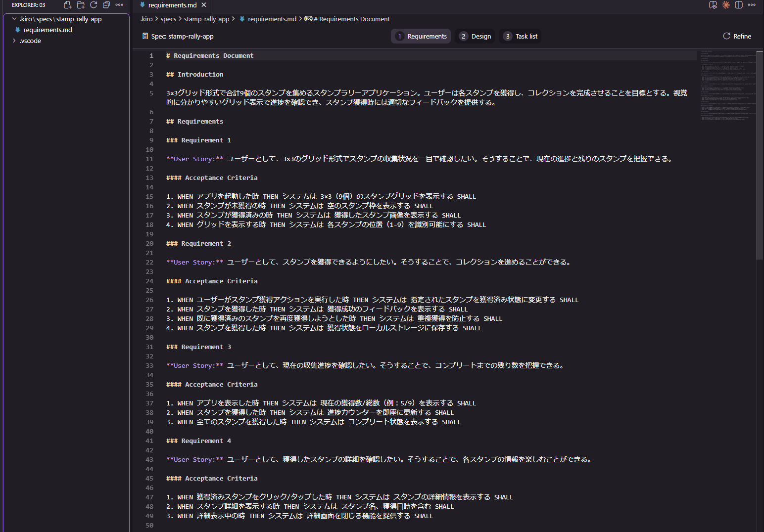Click the orange starburst icon in editor toolbar

click(726, 5)
